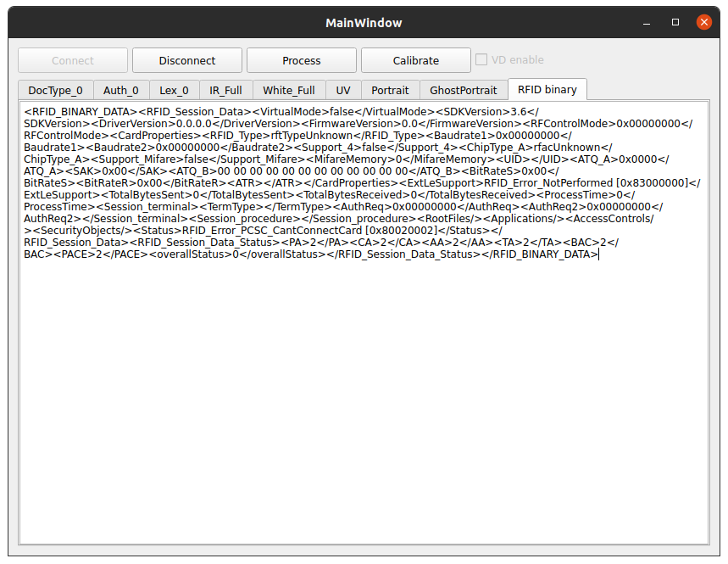Click the MainWindow title bar text
Viewport: 728px width, 564px height.
tap(364, 23)
